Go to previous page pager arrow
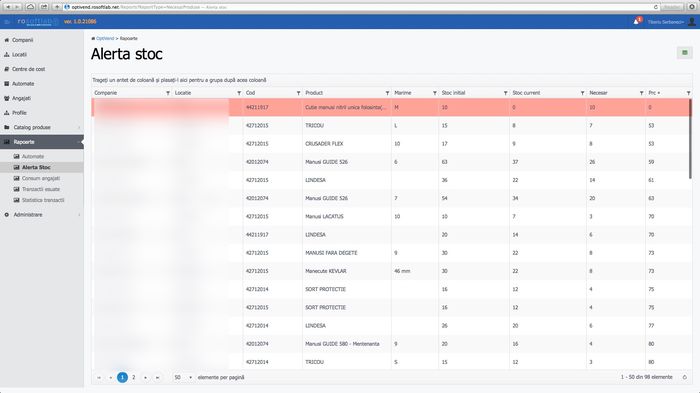The width and height of the screenshot is (700, 393). (x=110, y=377)
